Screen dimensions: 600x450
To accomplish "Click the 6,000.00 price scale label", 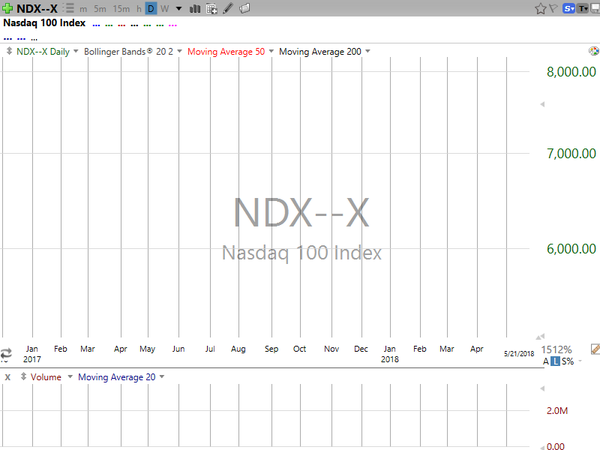I will pyautogui.click(x=571, y=249).
